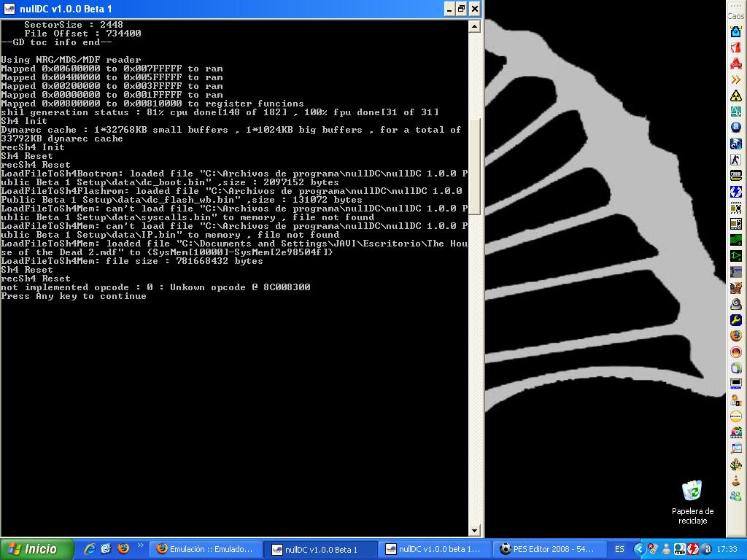Launch the yellow wrench icon in side toolbar
Screen dimensions: 747x560
(x=736, y=320)
